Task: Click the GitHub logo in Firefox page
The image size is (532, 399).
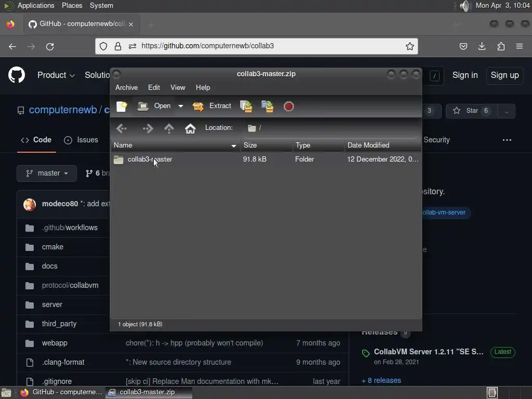Action: (17, 75)
